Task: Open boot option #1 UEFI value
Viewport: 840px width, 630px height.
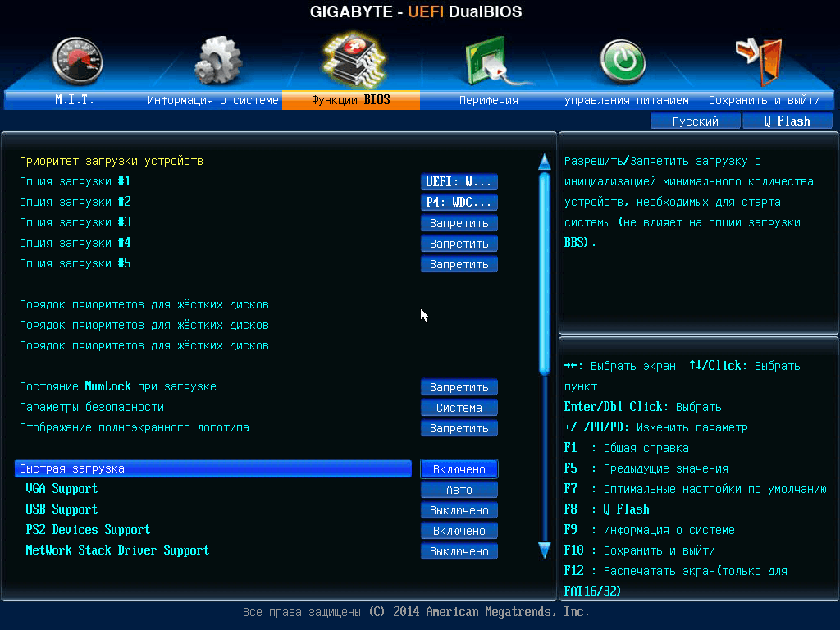Action: [459, 181]
